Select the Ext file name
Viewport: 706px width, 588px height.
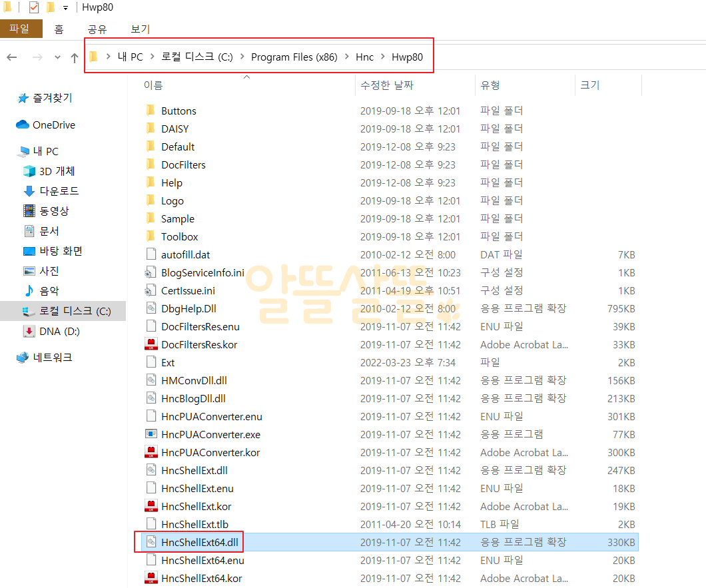point(168,362)
